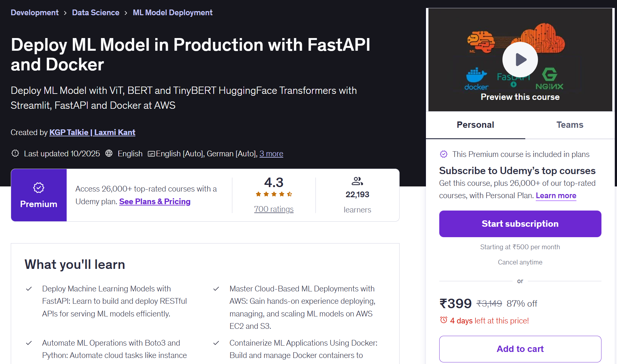This screenshot has height=364, width=617.
Task: Play the course preview video
Action: 520,60
